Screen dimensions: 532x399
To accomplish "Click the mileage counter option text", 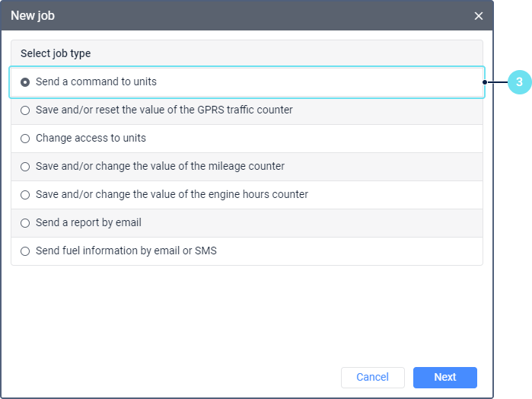I will click(160, 166).
